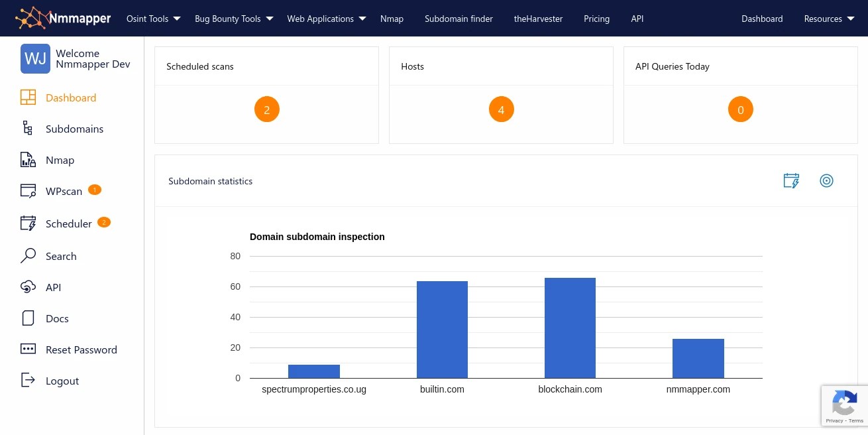Click the blockchain.com axis label
This screenshot has height=435, width=868.
point(570,389)
